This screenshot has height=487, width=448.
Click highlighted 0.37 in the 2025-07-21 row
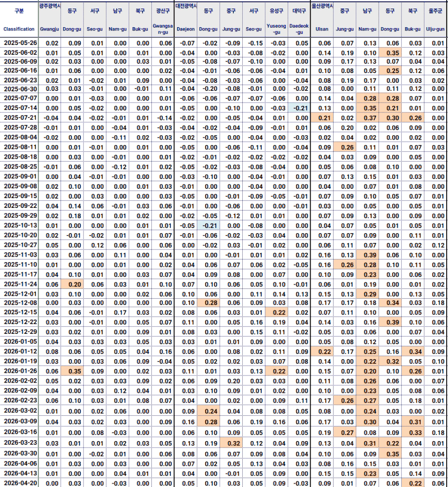367,118
